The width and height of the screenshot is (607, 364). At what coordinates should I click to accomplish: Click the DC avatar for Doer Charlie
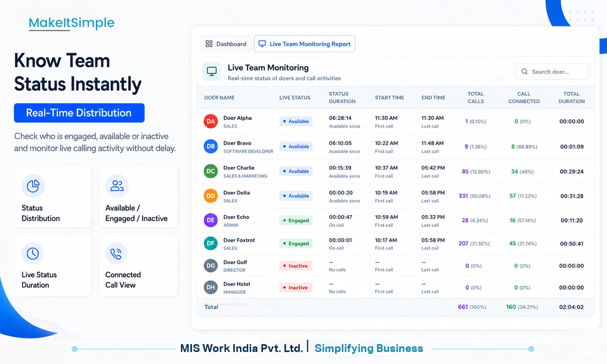[211, 171]
